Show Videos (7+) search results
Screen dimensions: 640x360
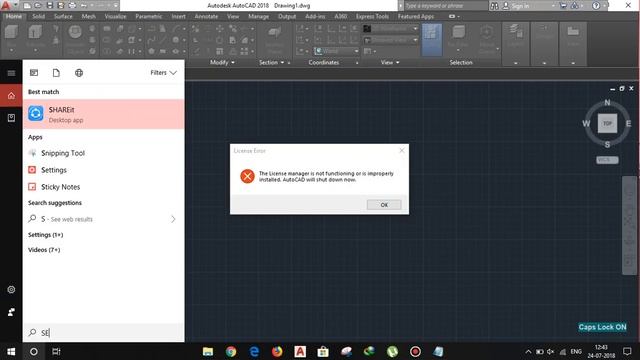tap(44, 250)
